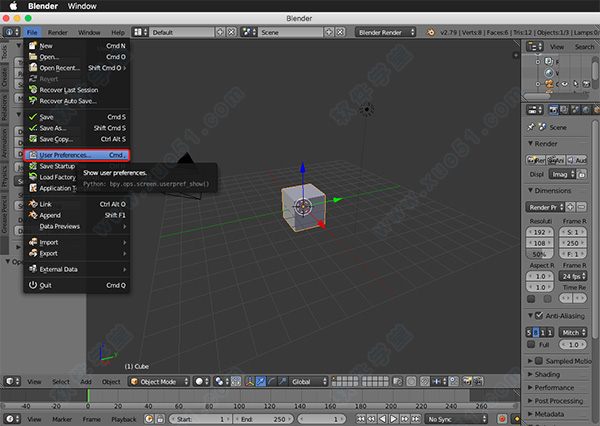Click the green current frame marker

click(x=88, y=395)
